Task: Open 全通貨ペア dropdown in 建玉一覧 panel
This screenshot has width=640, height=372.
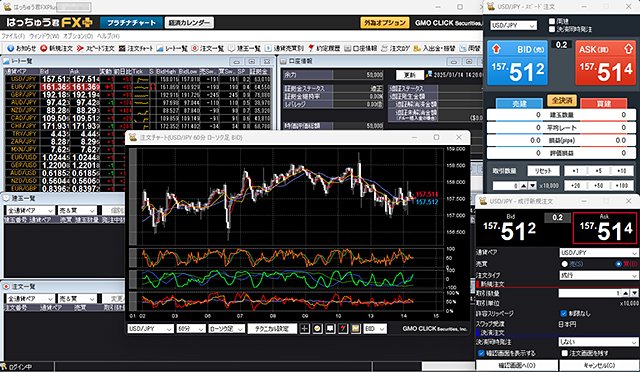Action: click(30, 211)
